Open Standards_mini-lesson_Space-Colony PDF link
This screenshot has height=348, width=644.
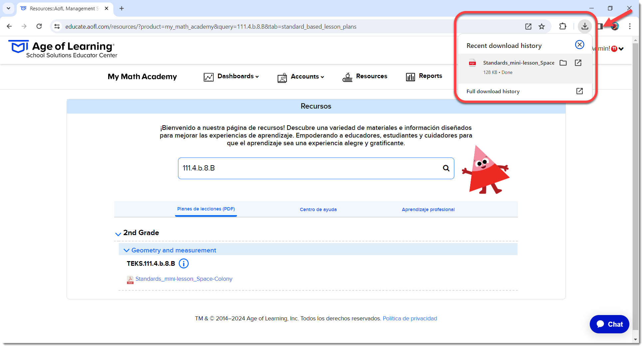[x=184, y=279]
